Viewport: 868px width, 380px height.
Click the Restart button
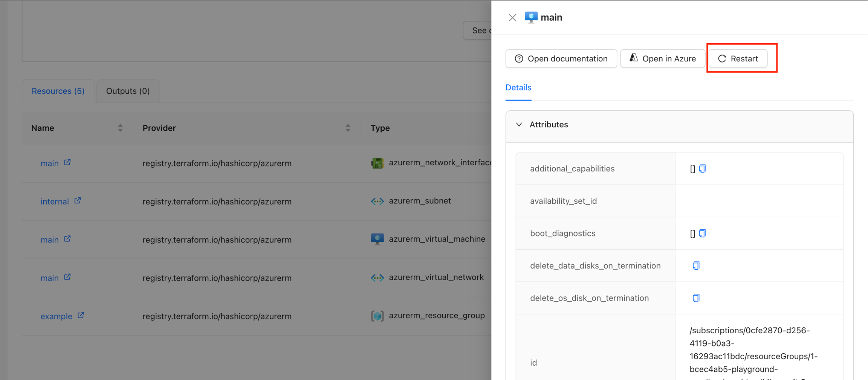(x=738, y=59)
